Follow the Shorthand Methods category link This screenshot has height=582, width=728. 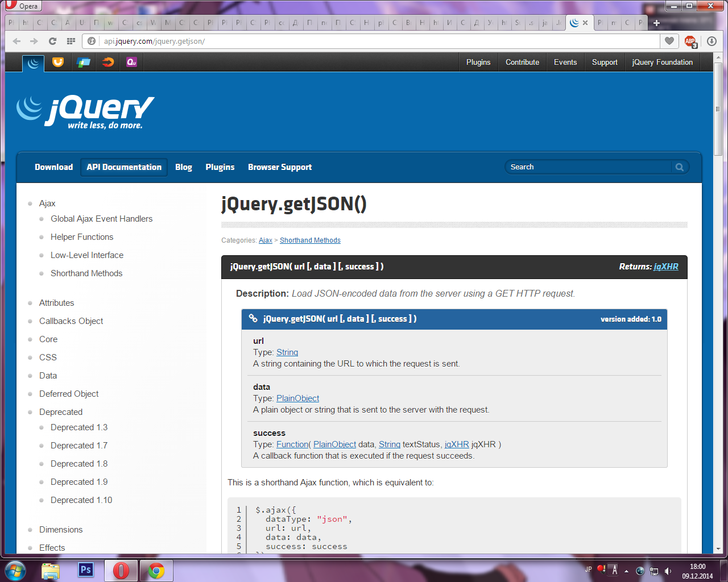click(x=310, y=240)
